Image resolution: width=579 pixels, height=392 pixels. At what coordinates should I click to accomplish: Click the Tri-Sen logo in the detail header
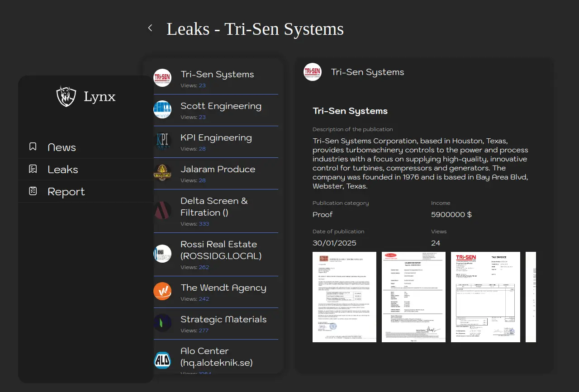click(313, 72)
